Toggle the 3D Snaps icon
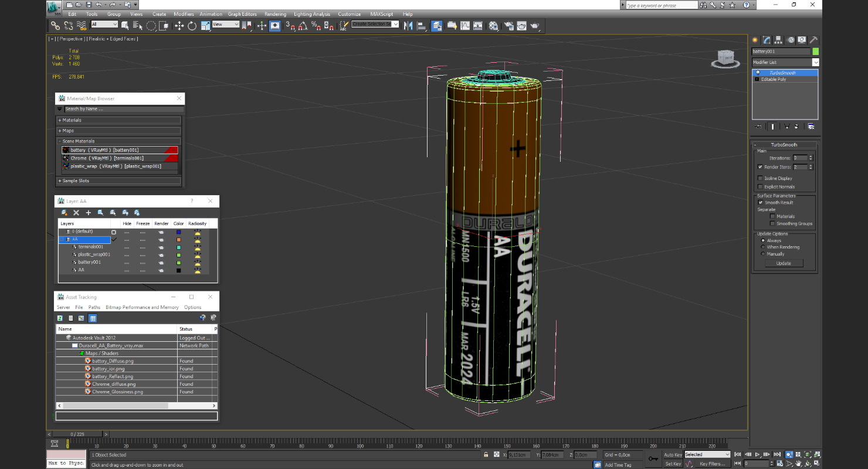868x469 pixels. [290, 25]
